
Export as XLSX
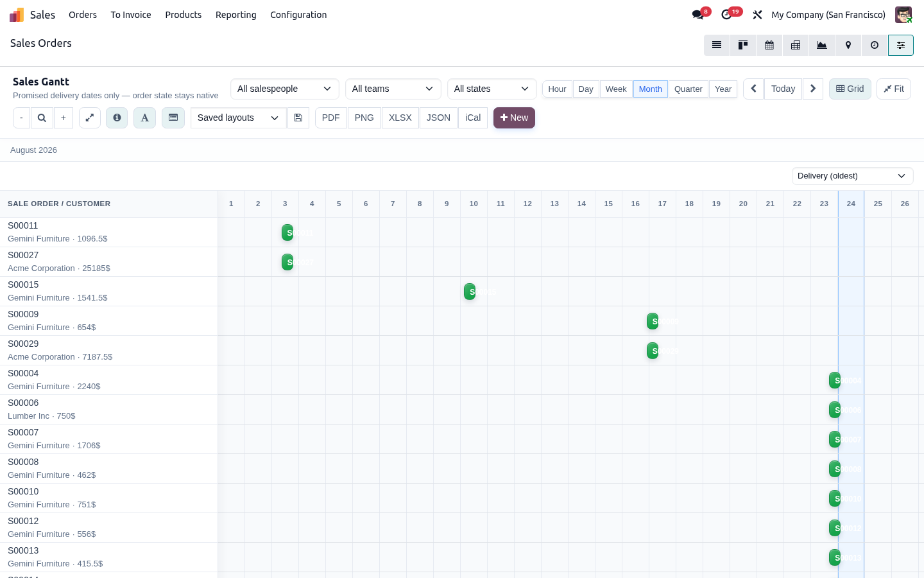pos(400,118)
